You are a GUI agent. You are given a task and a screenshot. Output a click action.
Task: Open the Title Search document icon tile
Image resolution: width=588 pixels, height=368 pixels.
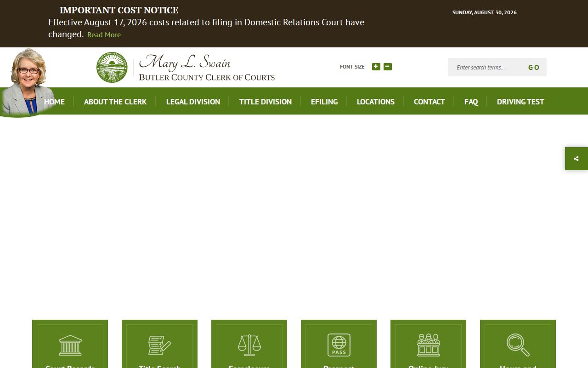click(159, 344)
